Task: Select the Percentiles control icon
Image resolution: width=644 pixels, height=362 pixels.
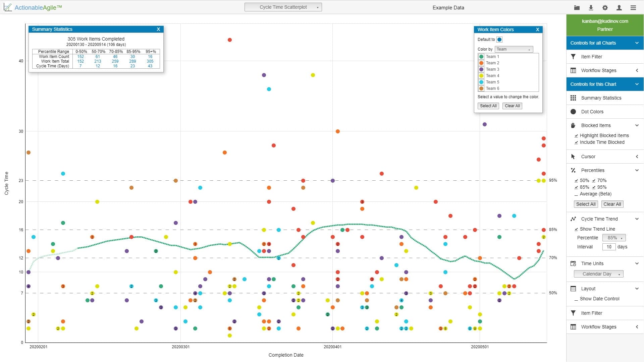Action: (574, 170)
